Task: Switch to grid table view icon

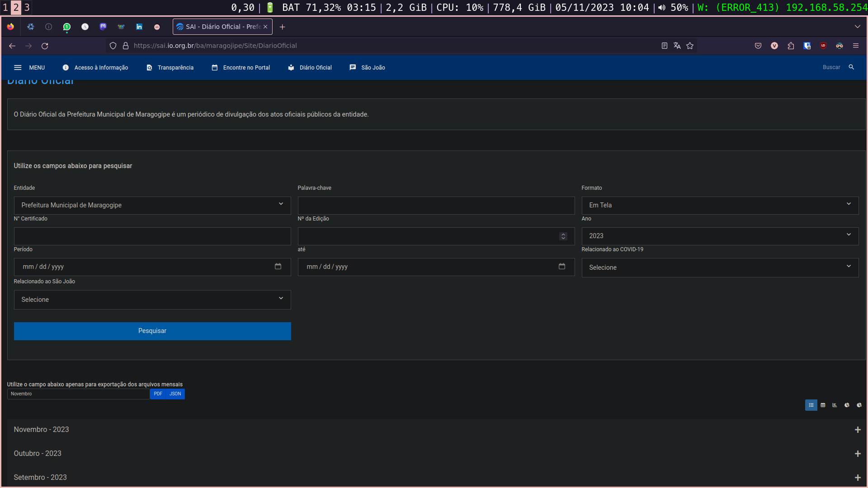Action: coord(823,405)
